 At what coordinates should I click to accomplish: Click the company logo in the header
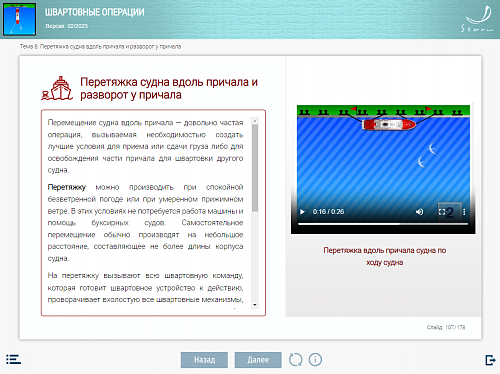478,19
